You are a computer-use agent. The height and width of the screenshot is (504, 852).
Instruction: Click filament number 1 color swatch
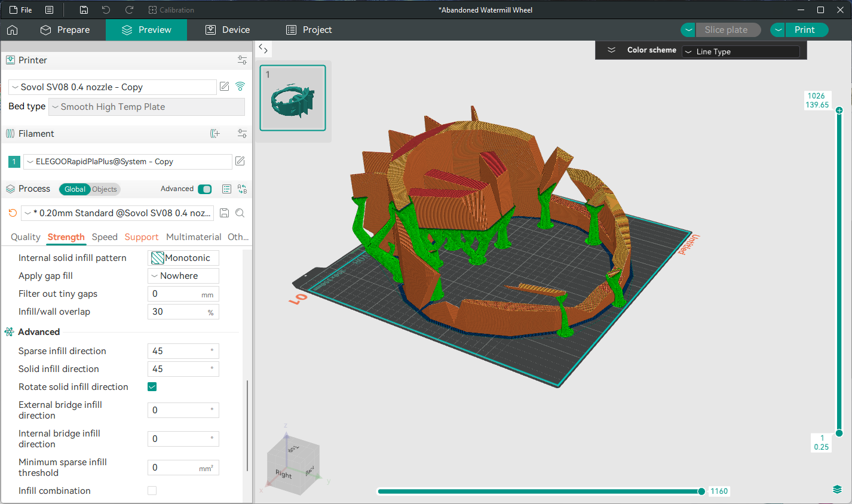14,162
